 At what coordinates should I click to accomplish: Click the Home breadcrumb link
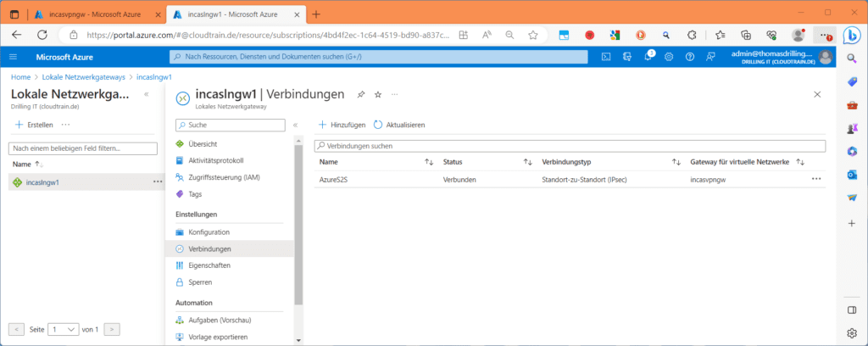coord(21,77)
